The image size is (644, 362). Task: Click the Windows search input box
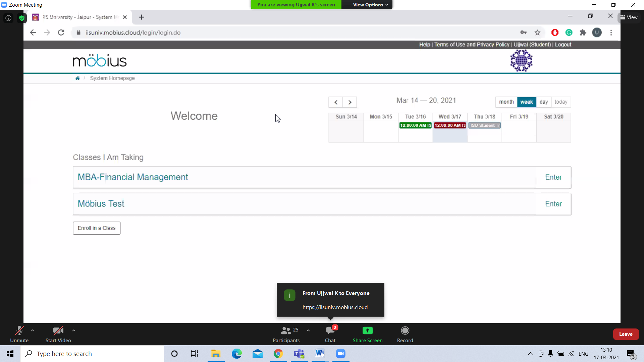94,354
